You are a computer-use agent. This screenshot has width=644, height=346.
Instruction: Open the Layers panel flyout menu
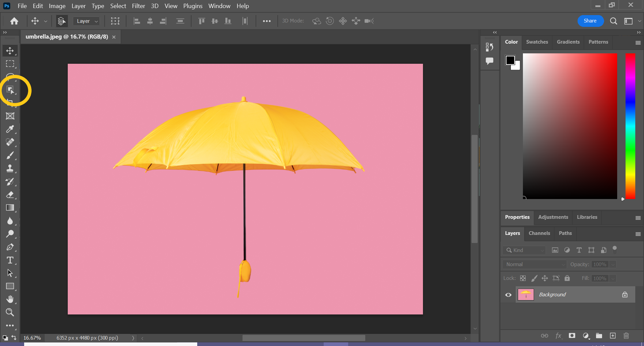638,234
